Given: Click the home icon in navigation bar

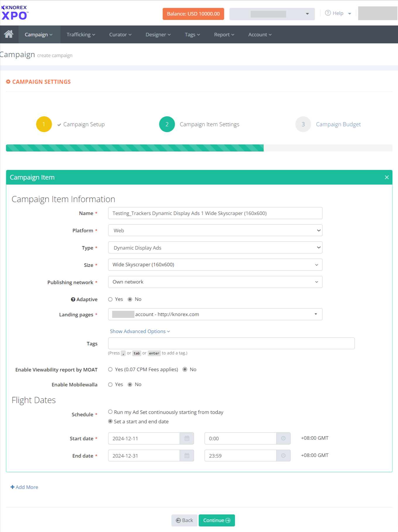Looking at the screenshot, I should click(x=9, y=34).
